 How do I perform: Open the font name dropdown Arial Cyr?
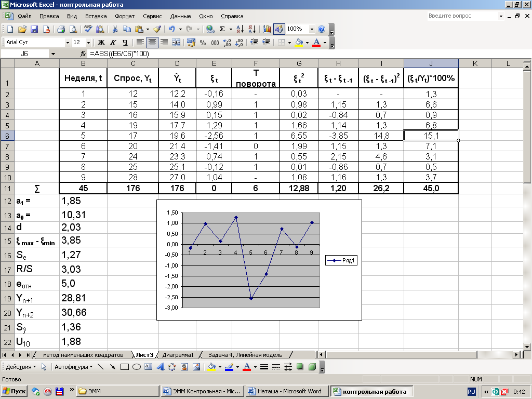click(68, 43)
